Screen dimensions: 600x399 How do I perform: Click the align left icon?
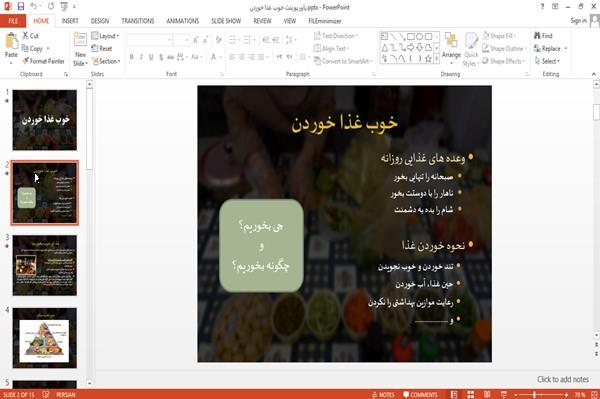pos(232,57)
